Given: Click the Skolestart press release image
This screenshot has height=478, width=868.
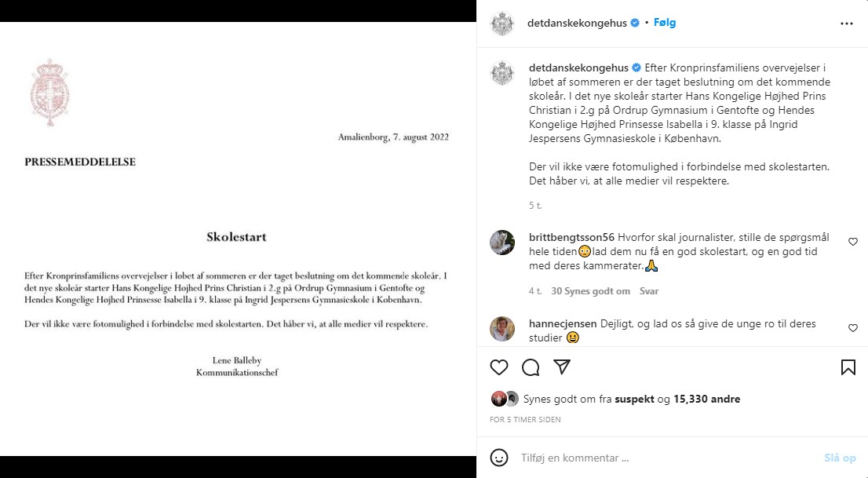Looking at the screenshot, I should [x=238, y=239].
